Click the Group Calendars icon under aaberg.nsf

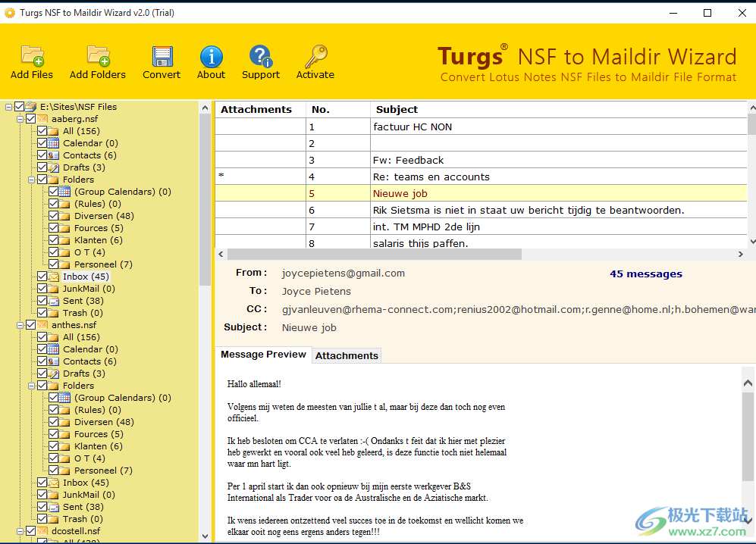(64, 192)
